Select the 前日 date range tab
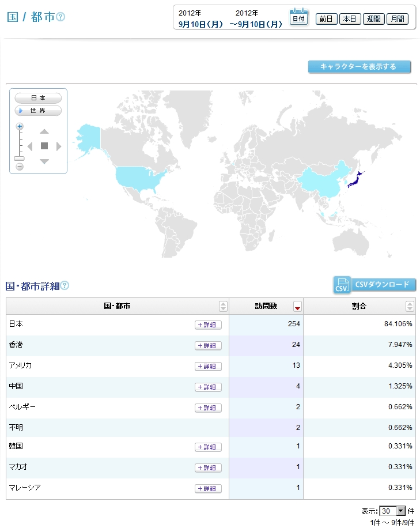The height and width of the screenshot is (528, 420). (326, 19)
